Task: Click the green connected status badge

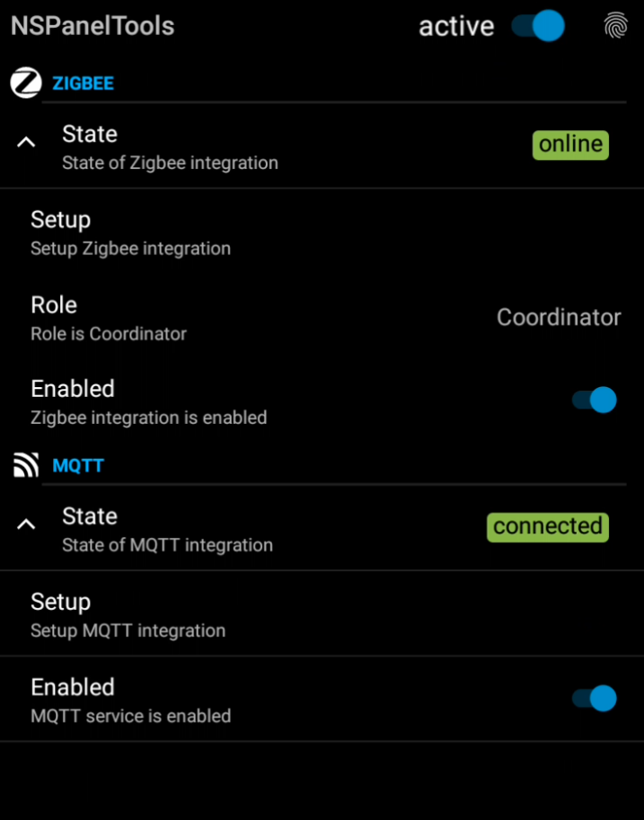Action: 547,526
